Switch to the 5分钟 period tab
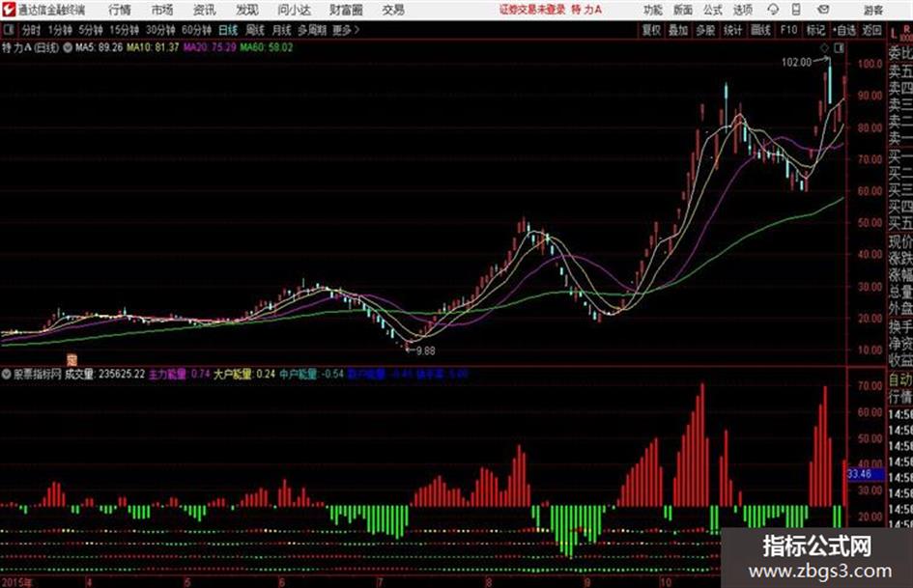This screenshot has width=913, height=588. coord(90,30)
